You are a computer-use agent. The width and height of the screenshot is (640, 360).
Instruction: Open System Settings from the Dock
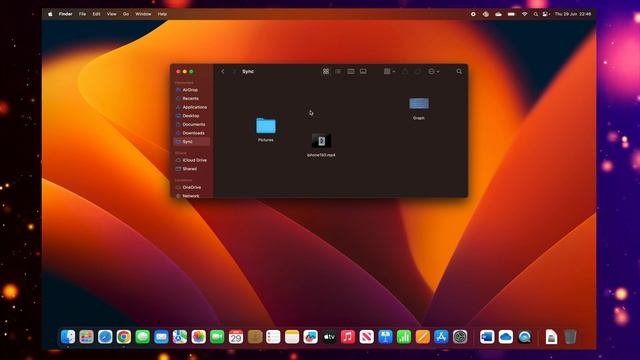click(x=460, y=337)
